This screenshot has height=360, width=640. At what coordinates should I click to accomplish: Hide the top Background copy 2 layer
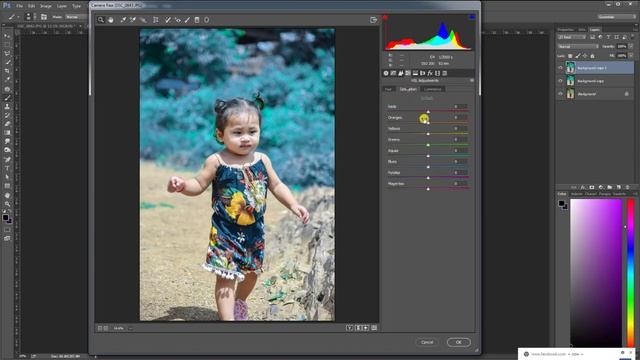coord(560,68)
